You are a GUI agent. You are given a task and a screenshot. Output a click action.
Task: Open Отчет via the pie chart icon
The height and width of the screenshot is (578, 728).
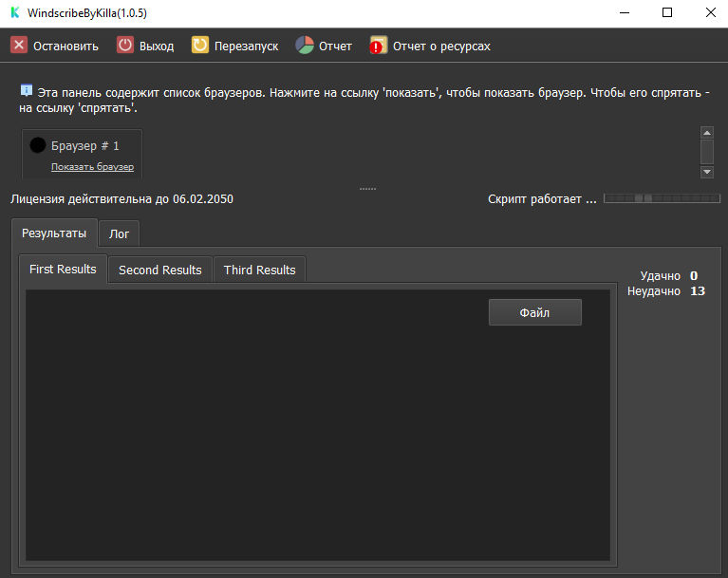coord(305,46)
